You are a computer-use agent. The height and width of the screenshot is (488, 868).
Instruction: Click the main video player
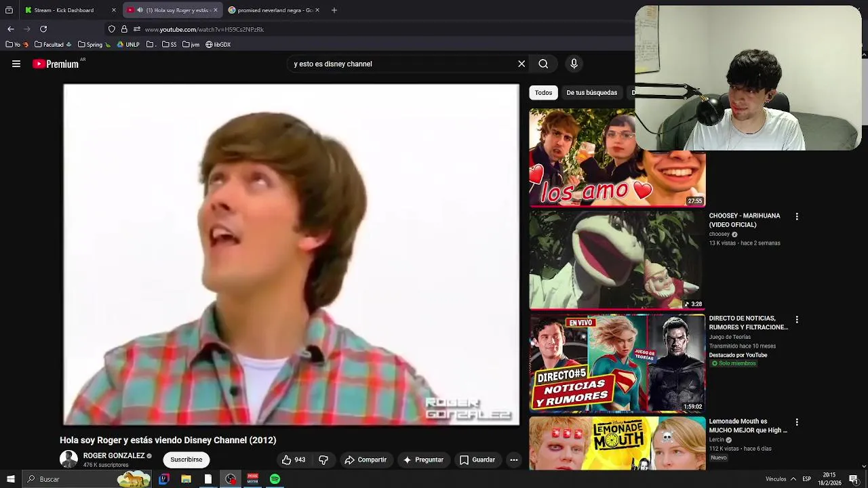click(x=292, y=255)
